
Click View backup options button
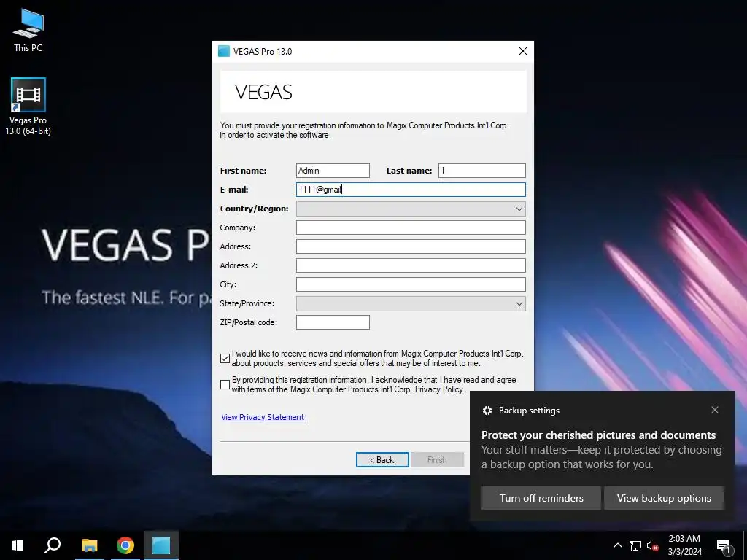[664, 498]
